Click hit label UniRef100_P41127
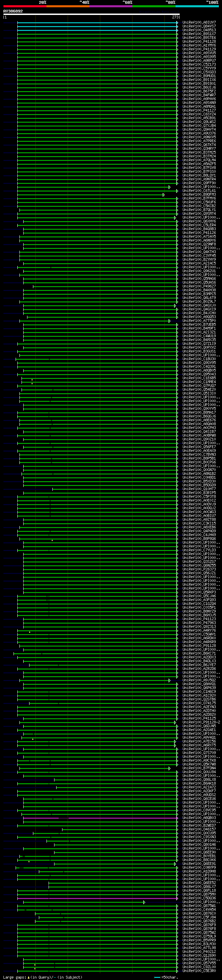The height and width of the screenshot is (980, 222). (199, 110)
